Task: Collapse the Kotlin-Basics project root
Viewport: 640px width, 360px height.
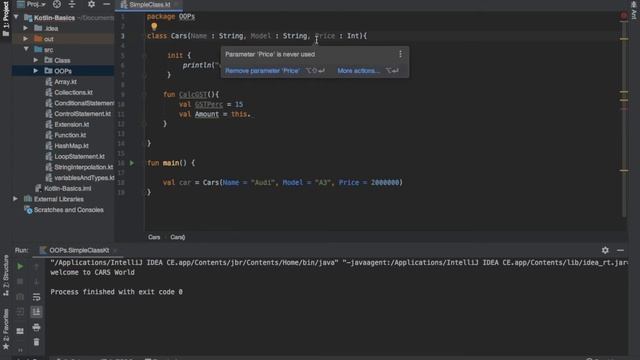Action: click(x=16, y=18)
